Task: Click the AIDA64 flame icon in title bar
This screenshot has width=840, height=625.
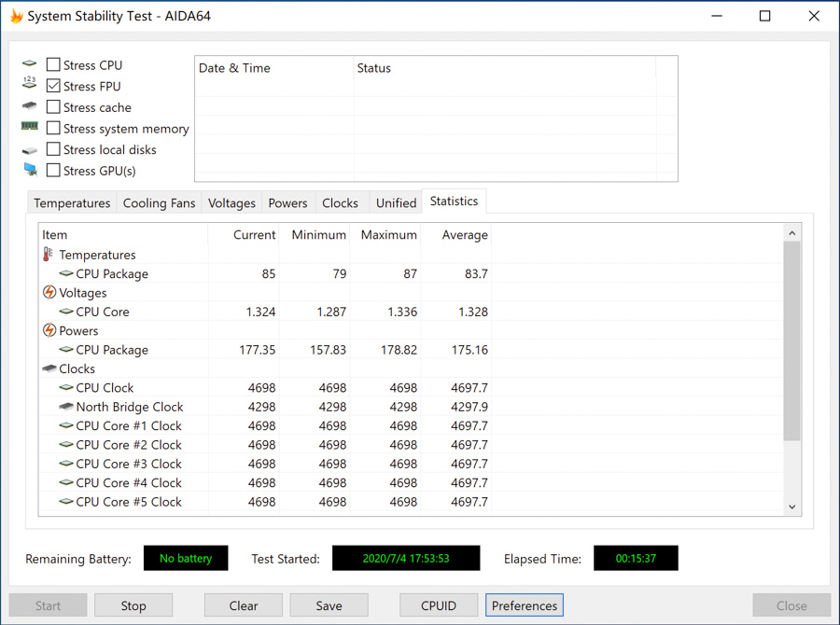Action: (x=16, y=16)
